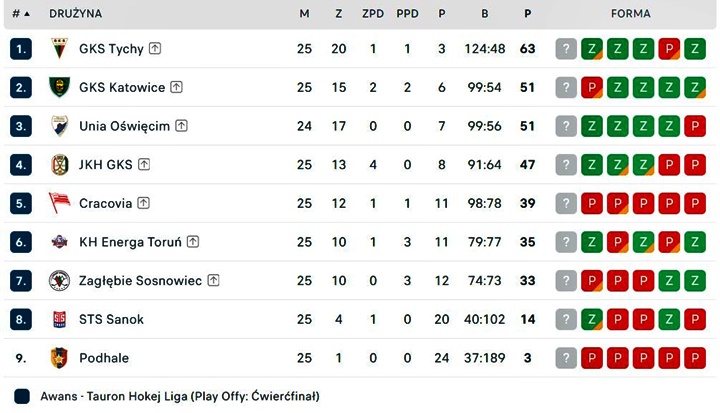Viewport: 720px width, 413px height.
Task: Click GKS Tychy's first green Z form badge
Action: pyautogui.click(x=592, y=49)
